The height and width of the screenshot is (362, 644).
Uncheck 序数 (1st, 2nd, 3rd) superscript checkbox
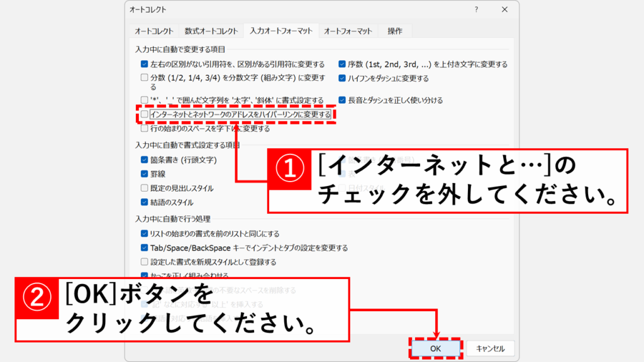[341, 64]
